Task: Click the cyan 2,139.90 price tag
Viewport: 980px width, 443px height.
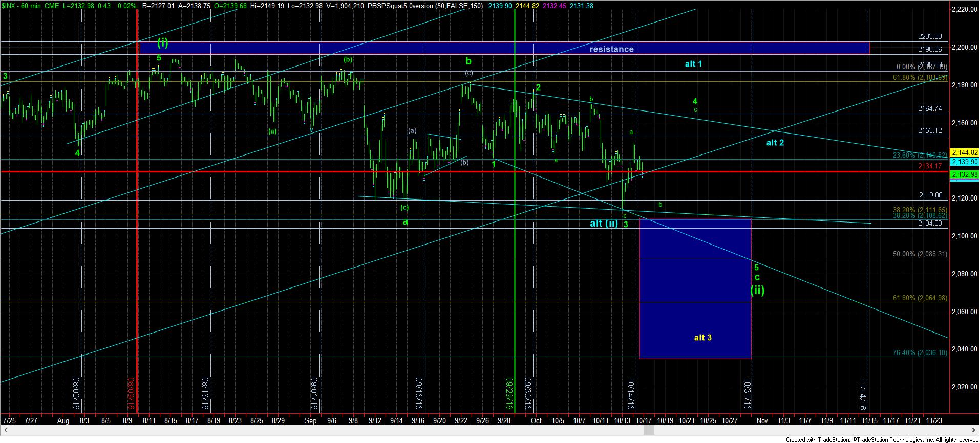Action: pyautogui.click(x=964, y=162)
